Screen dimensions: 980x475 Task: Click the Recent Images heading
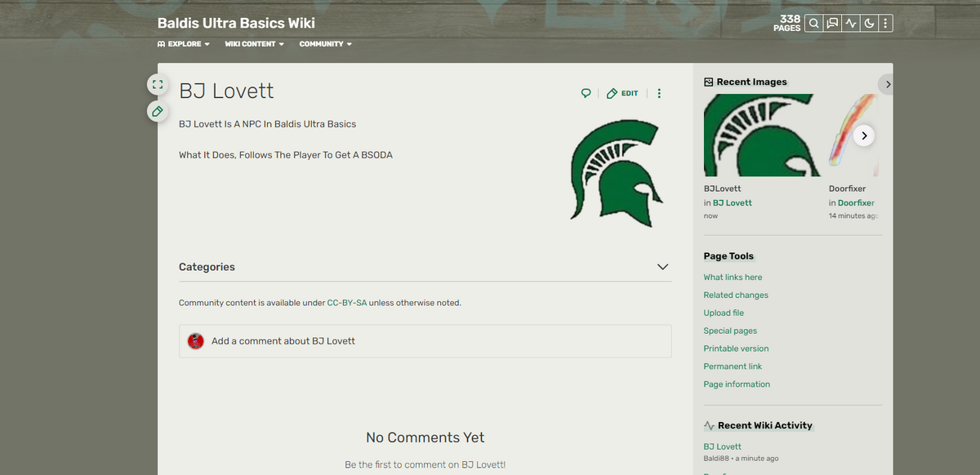coord(752,82)
